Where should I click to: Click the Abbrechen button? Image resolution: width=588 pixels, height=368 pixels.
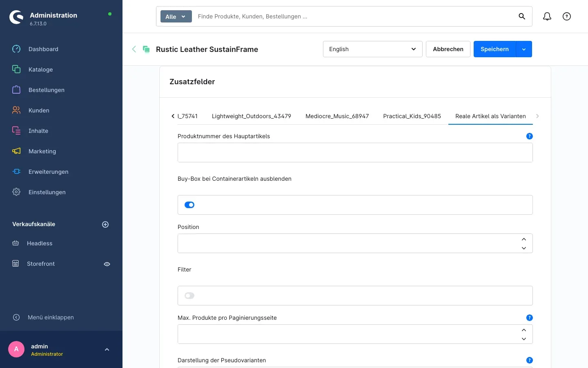(x=448, y=49)
